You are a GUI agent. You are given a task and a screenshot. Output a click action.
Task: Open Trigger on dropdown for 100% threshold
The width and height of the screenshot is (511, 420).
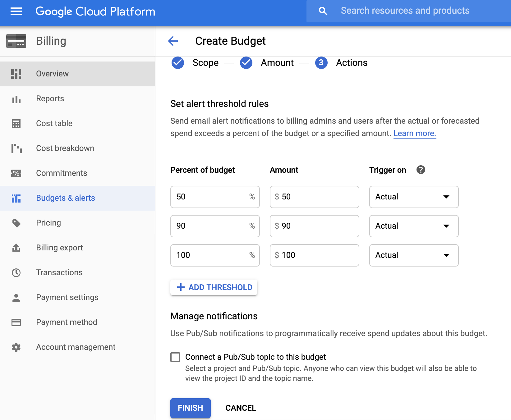click(414, 255)
